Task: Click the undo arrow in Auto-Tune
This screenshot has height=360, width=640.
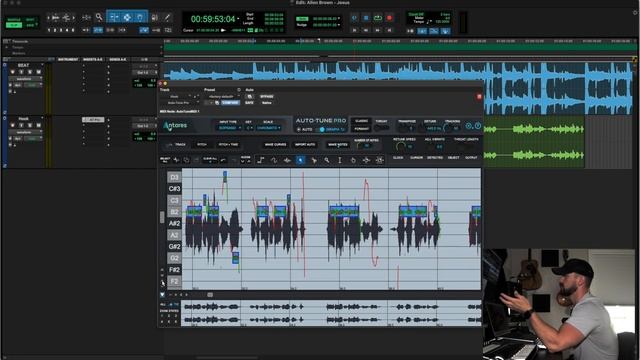Action: pos(223,160)
